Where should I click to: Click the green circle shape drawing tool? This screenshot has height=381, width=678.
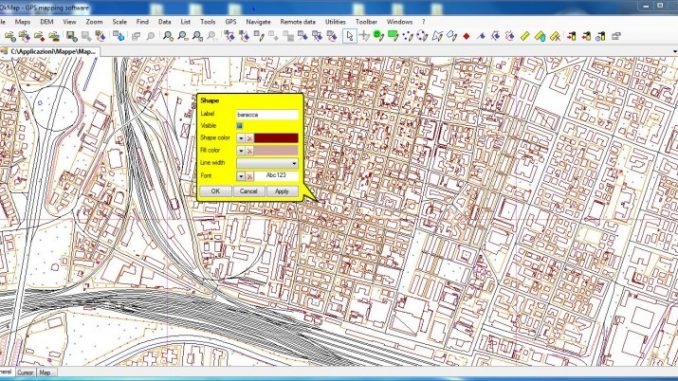tap(378, 36)
